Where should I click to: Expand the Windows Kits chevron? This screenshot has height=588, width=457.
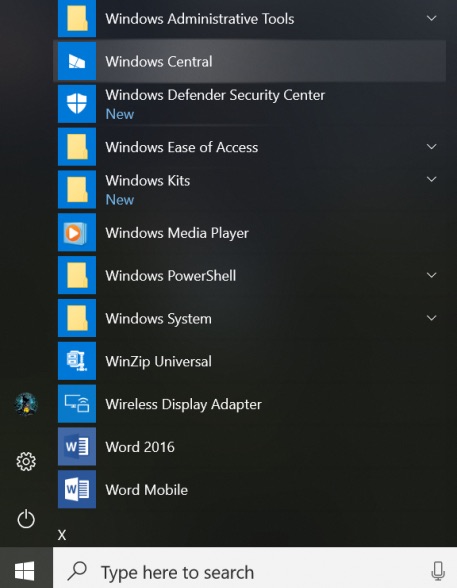(432, 179)
